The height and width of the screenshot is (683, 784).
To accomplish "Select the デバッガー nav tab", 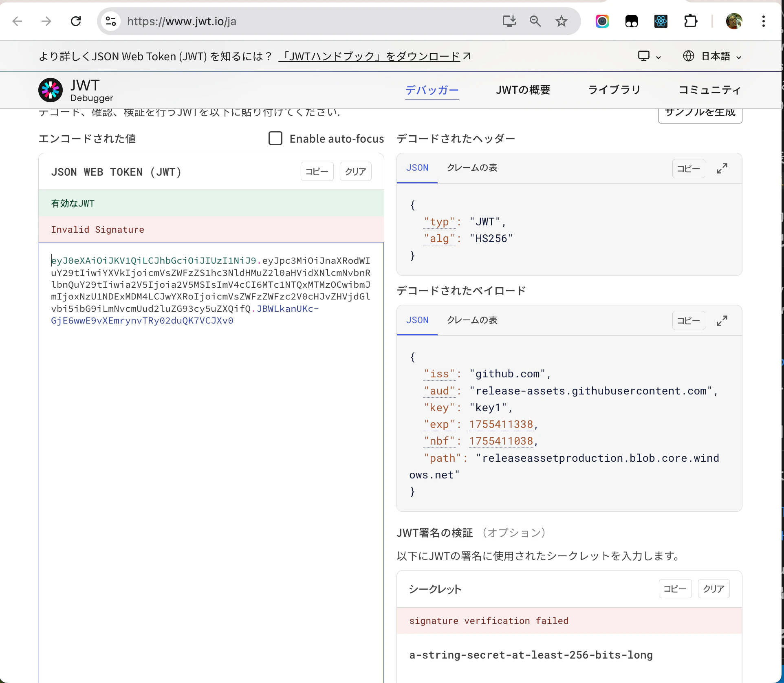I will point(432,90).
